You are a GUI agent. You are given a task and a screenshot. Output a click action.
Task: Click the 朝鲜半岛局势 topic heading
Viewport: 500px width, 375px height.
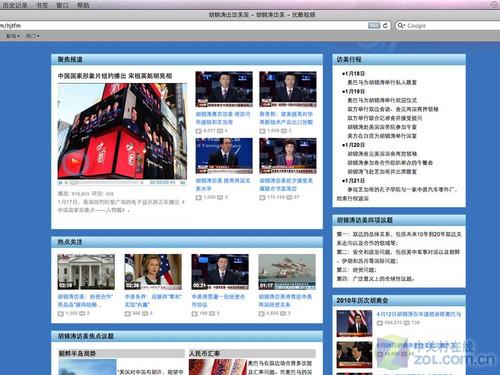tap(77, 353)
